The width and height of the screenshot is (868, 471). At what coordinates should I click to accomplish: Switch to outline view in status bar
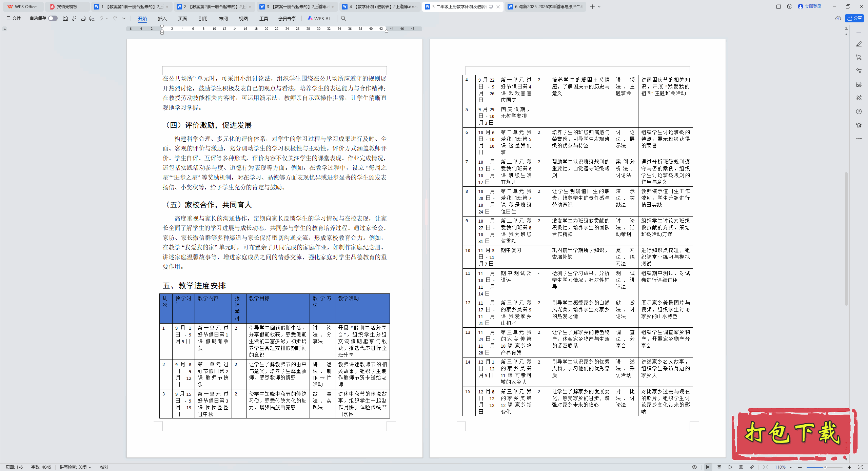pos(719,467)
